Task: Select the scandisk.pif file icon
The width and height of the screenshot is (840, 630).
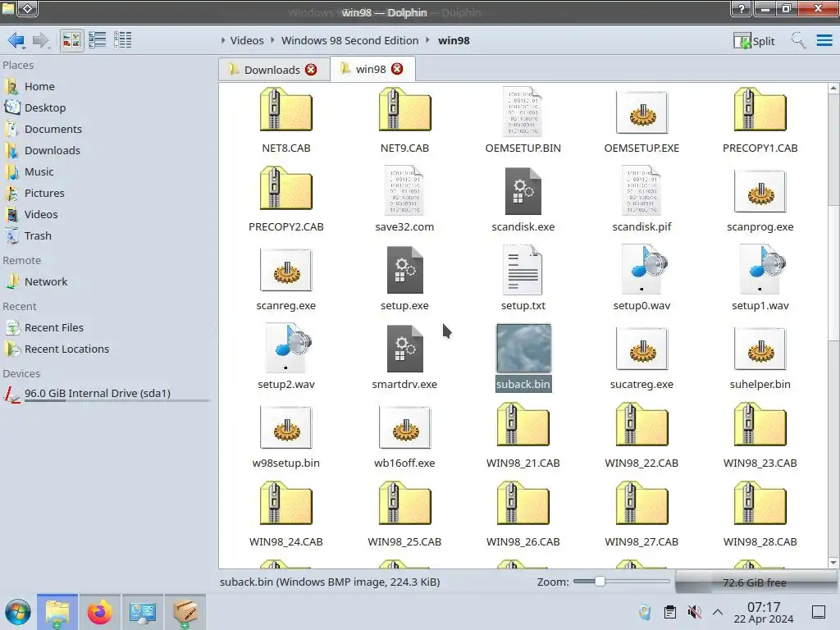Action: [641, 191]
